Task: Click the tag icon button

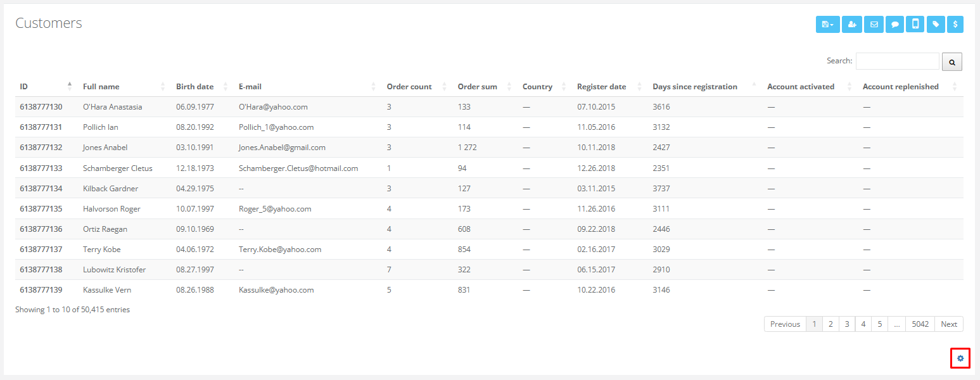Action: [935, 24]
